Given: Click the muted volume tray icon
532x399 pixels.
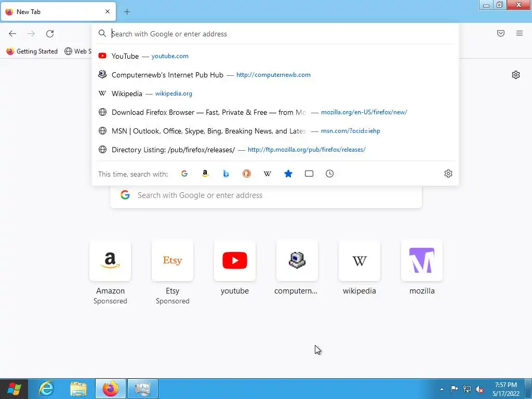Looking at the screenshot, I should pyautogui.click(x=480, y=389).
